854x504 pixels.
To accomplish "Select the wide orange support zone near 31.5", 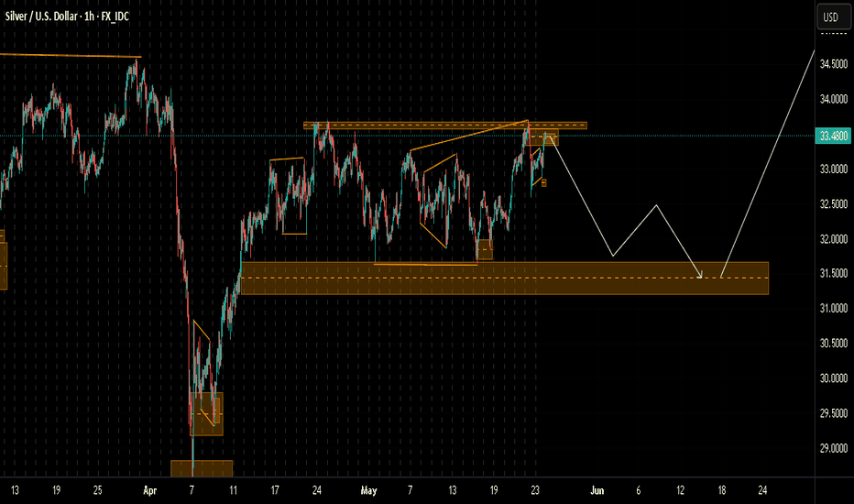I will [505, 279].
